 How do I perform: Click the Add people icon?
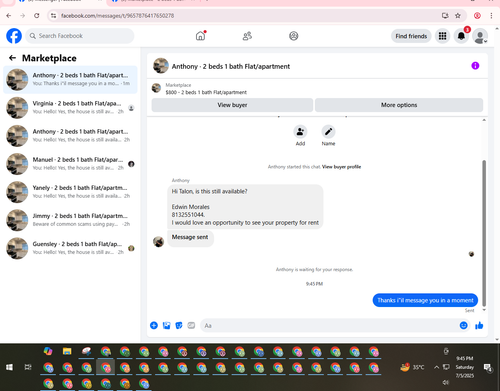tap(300, 132)
